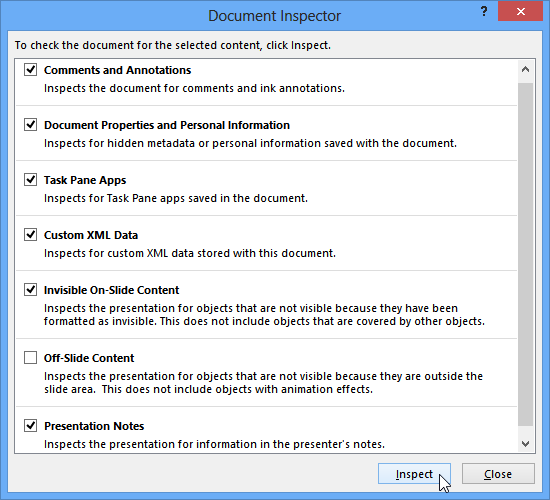The height and width of the screenshot is (500, 550).
Task: Click 'Inspects for Task Pane apps' description
Action: point(176,198)
